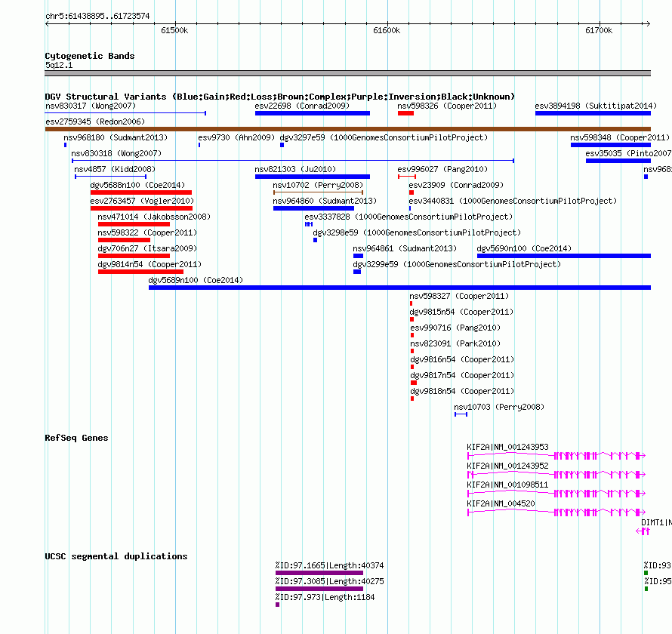Open esv3337828 variant label
Screen dimensions: 672x634
pyautogui.click(x=408, y=217)
